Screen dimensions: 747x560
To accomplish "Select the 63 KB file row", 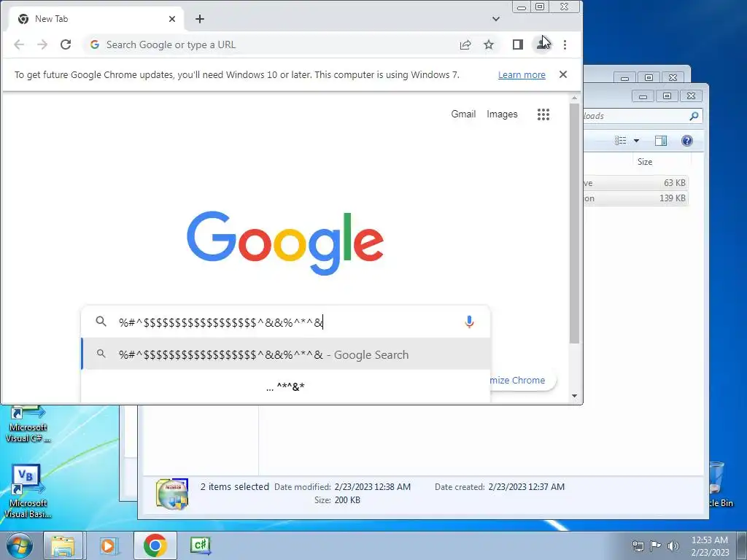I will 636,183.
